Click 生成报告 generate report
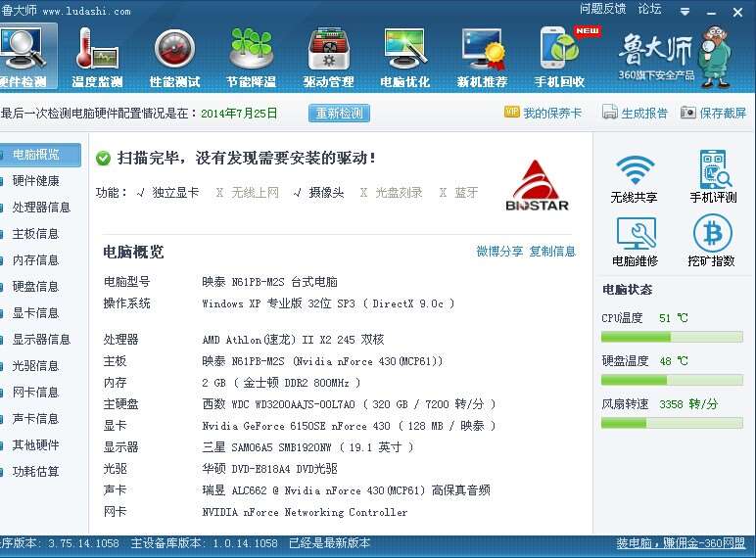The image size is (756, 558). pos(635,113)
